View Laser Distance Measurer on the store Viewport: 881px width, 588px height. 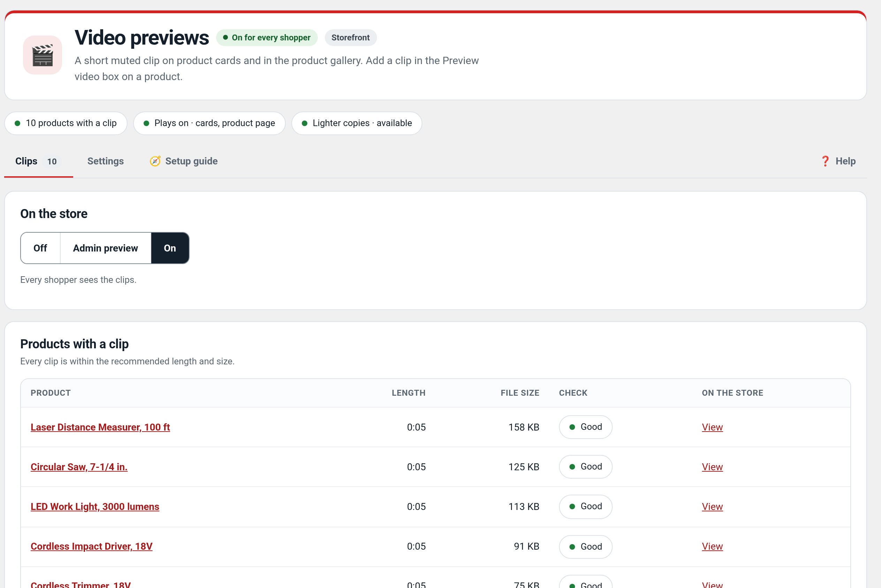pos(712,427)
